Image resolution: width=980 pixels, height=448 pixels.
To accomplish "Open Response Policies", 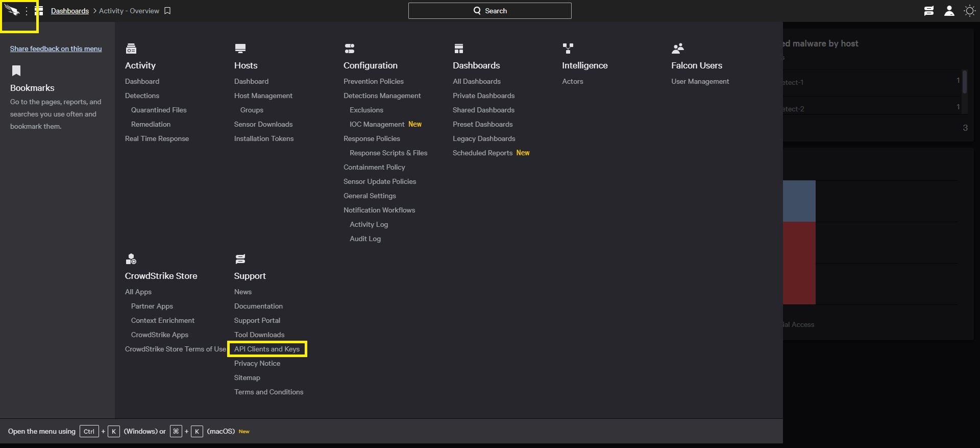I will 372,138.
